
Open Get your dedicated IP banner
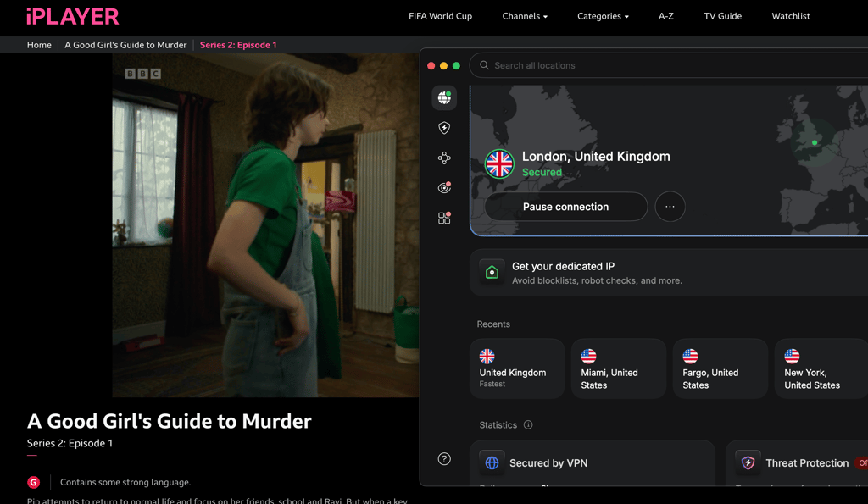point(669,272)
